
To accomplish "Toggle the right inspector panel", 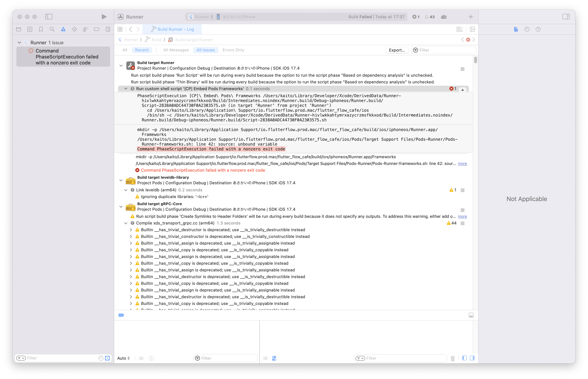I will pyautogui.click(x=566, y=17).
